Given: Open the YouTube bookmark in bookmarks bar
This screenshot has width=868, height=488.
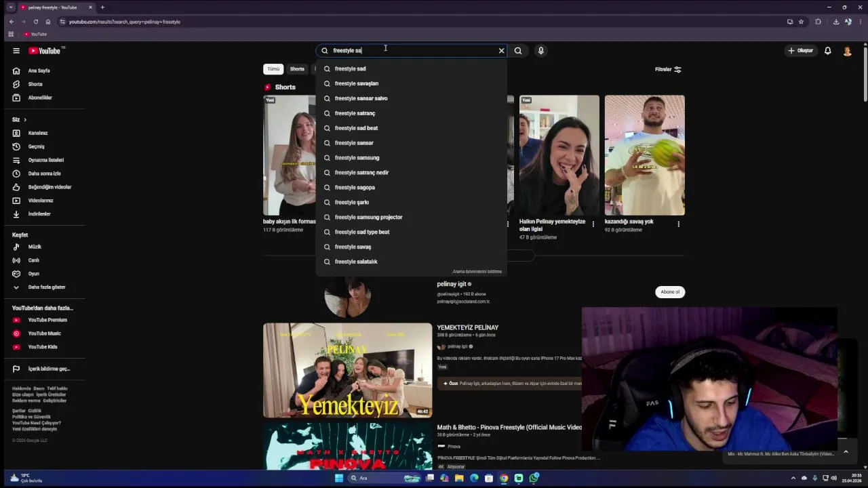Looking at the screenshot, I should pyautogui.click(x=35, y=34).
